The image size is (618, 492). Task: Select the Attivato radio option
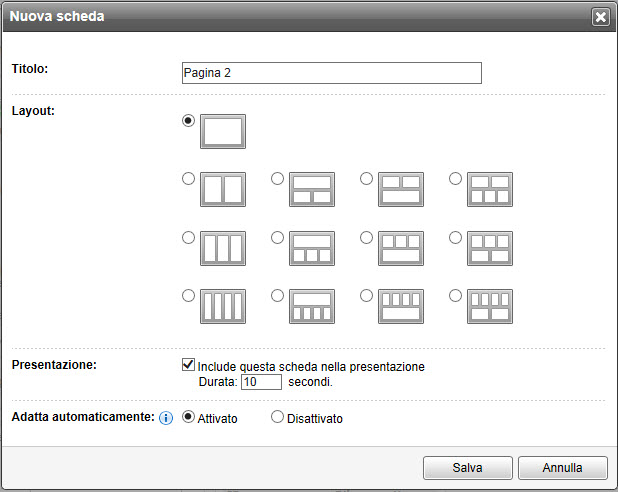pyautogui.click(x=188, y=418)
